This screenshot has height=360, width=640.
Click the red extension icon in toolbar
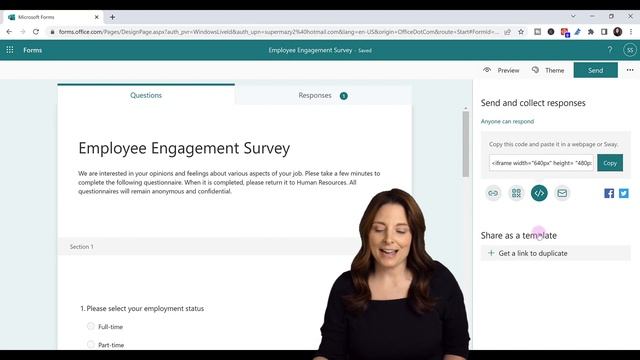(564, 32)
